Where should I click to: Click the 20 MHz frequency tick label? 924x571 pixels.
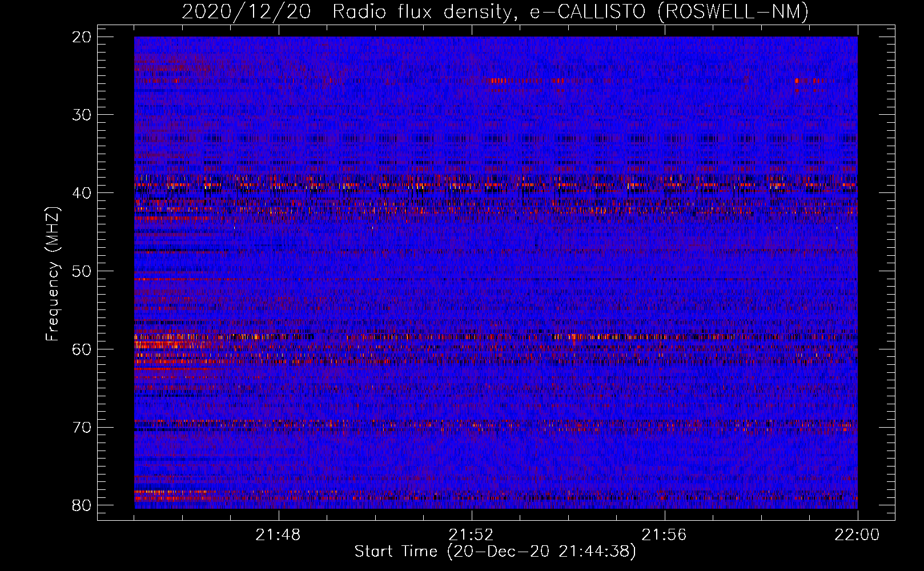tap(82, 37)
